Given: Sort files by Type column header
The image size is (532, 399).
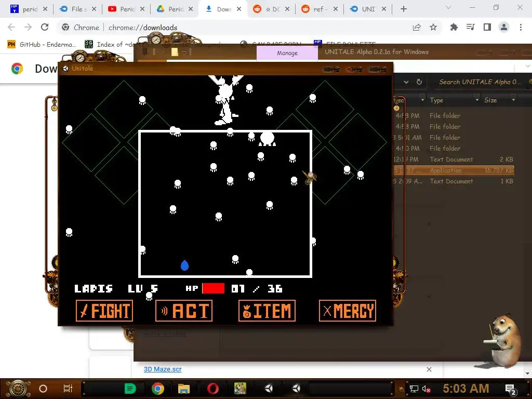Looking at the screenshot, I should (436, 100).
